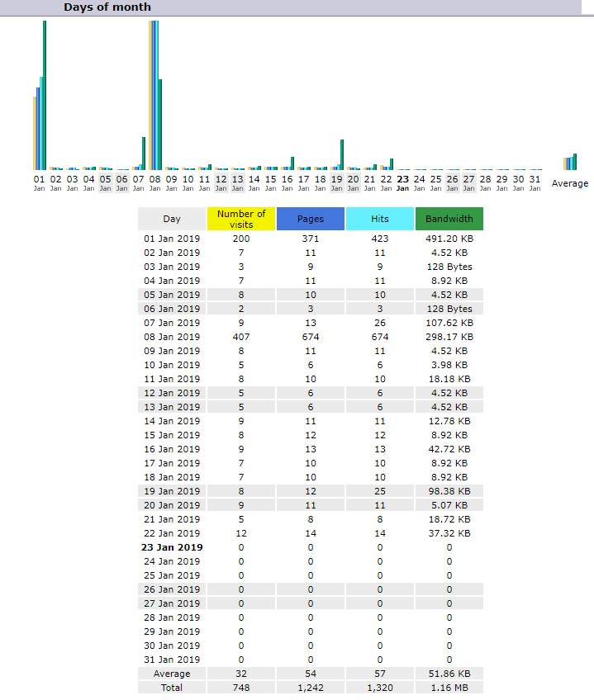Click the 491.20 KB bandwidth cell
The image size is (594, 700).
point(449,239)
